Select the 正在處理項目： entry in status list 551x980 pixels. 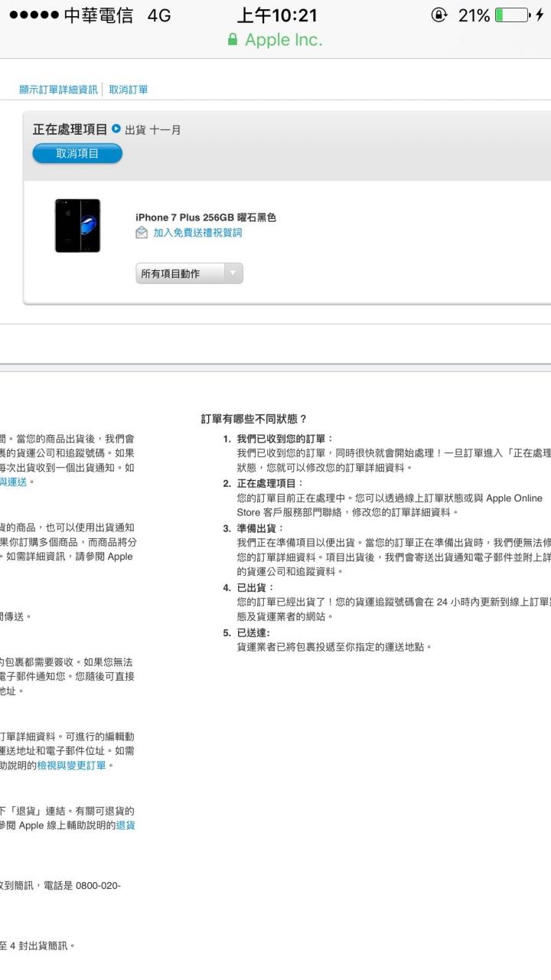[x=270, y=483]
